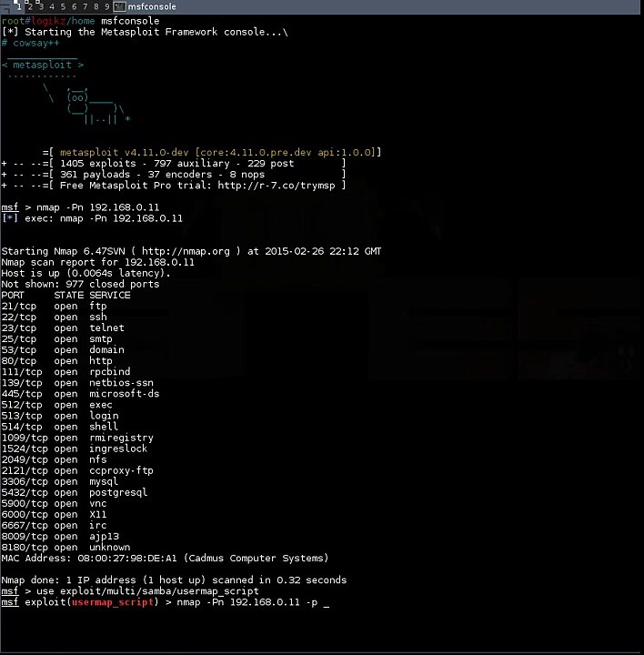
Task: Switch to workspace tag 1
Action: click(x=18, y=6)
